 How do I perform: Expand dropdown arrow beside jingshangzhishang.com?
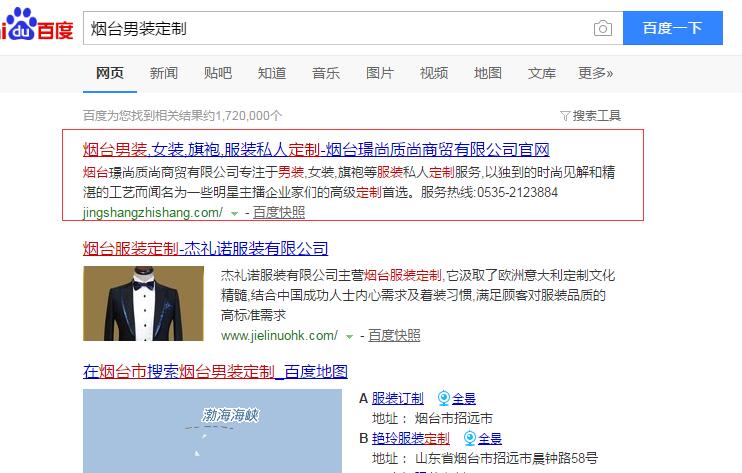coord(234,213)
